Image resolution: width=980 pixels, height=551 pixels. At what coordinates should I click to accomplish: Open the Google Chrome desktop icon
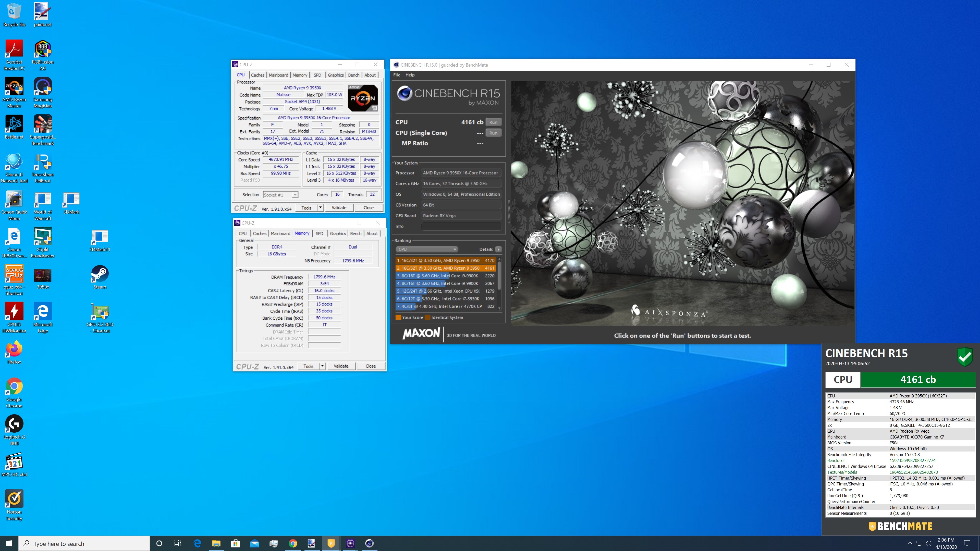[x=14, y=393]
